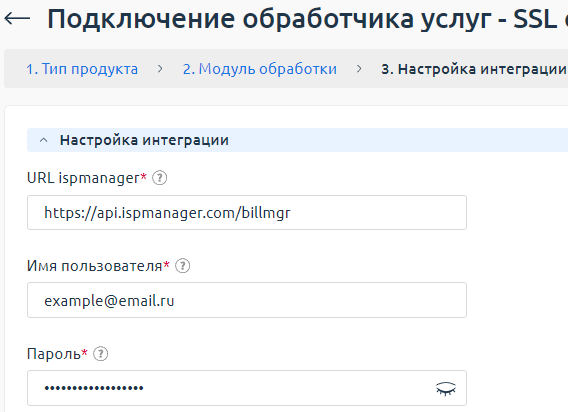Click breadcrumb chevron after Тип продукта
568x412 pixels.
click(160, 69)
